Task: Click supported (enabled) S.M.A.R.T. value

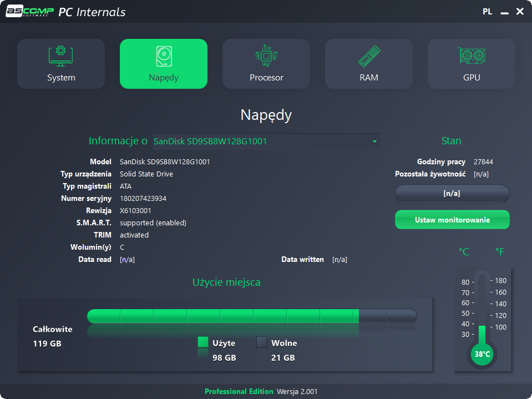Action: (153, 223)
